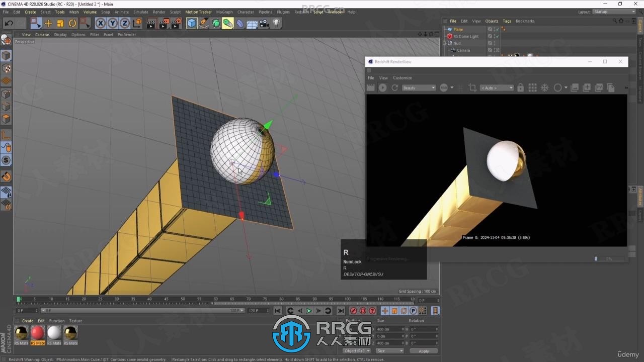Click the autokeying button
The image size is (644, 362).
click(x=363, y=311)
